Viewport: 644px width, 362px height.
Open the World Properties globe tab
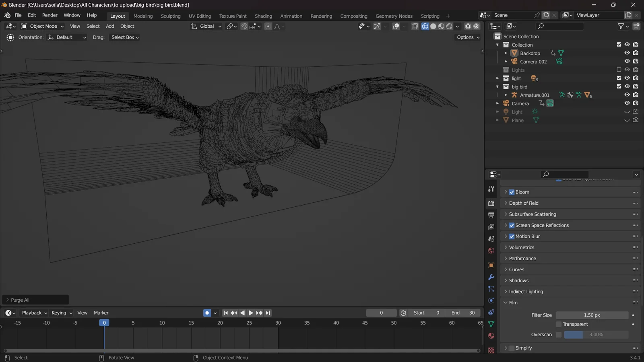[491, 250]
